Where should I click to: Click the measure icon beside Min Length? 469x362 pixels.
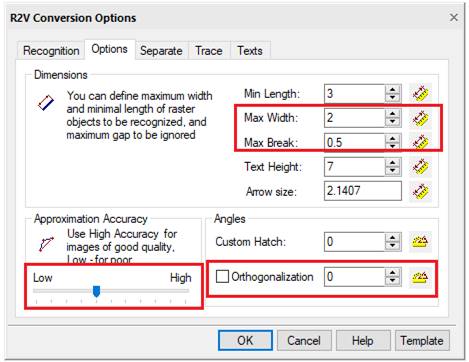420,94
